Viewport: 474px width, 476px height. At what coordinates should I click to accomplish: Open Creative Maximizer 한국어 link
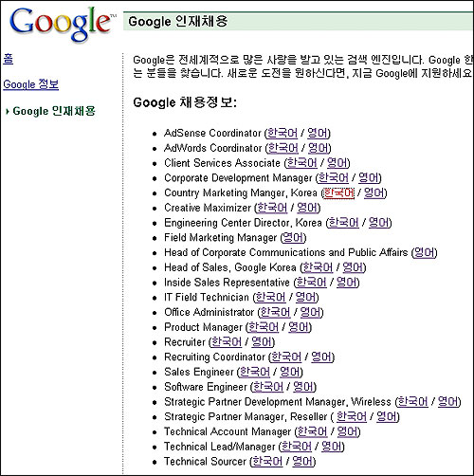pyautogui.click(x=272, y=208)
